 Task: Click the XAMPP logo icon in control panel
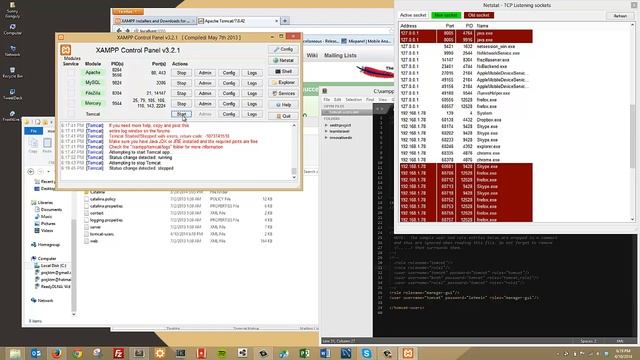click(66, 50)
